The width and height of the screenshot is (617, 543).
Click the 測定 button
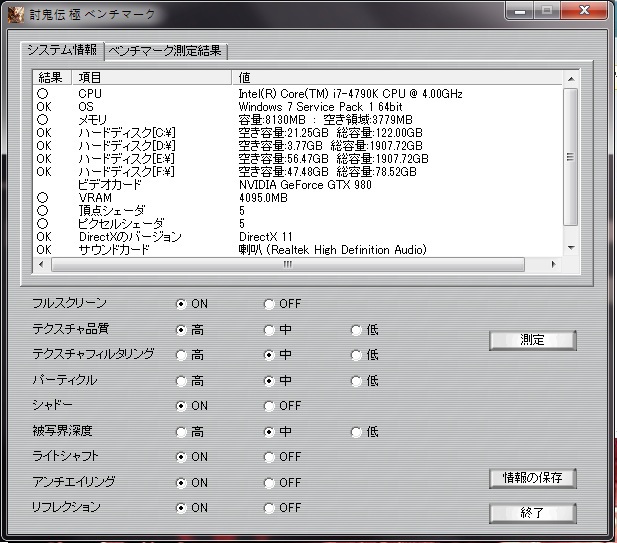pyautogui.click(x=533, y=340)
